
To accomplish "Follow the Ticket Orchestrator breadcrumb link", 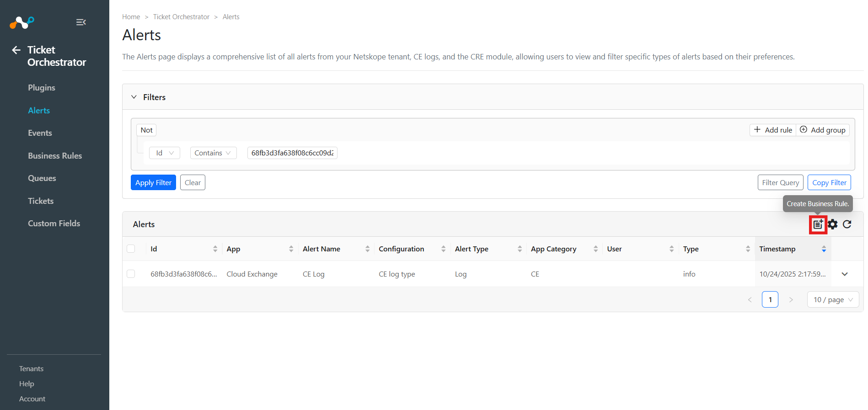I will tap(181, 17).
